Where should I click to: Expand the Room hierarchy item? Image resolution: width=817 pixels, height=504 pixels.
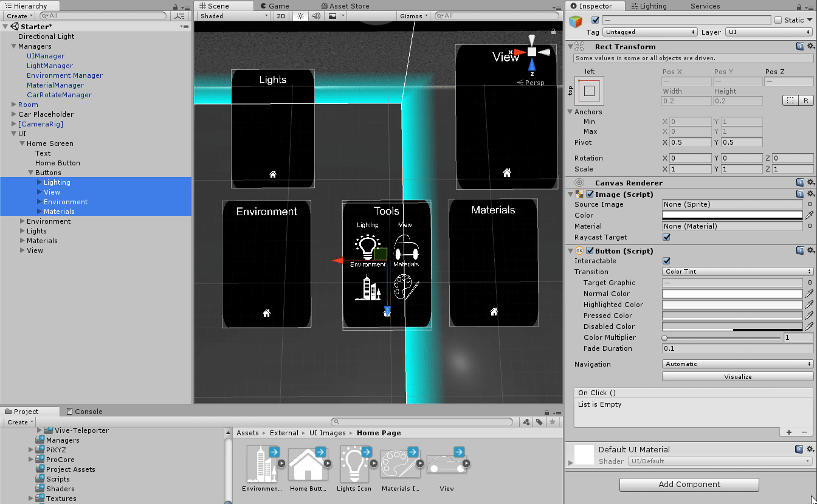(x=13, y=105)
